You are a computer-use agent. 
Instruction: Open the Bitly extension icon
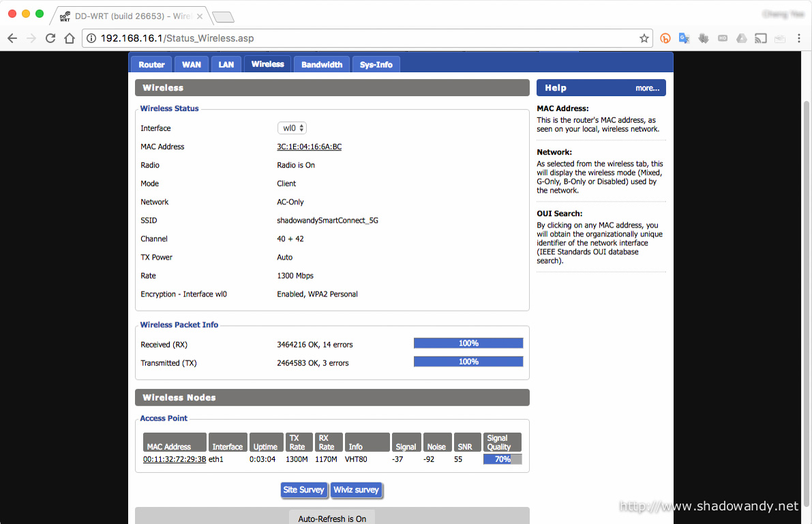[x=665, y=38]
